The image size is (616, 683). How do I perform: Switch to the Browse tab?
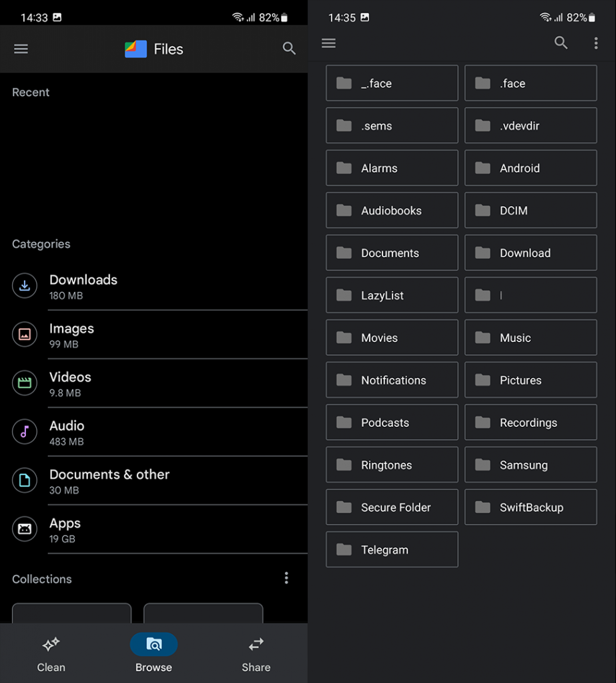click(x=153, y=654)
